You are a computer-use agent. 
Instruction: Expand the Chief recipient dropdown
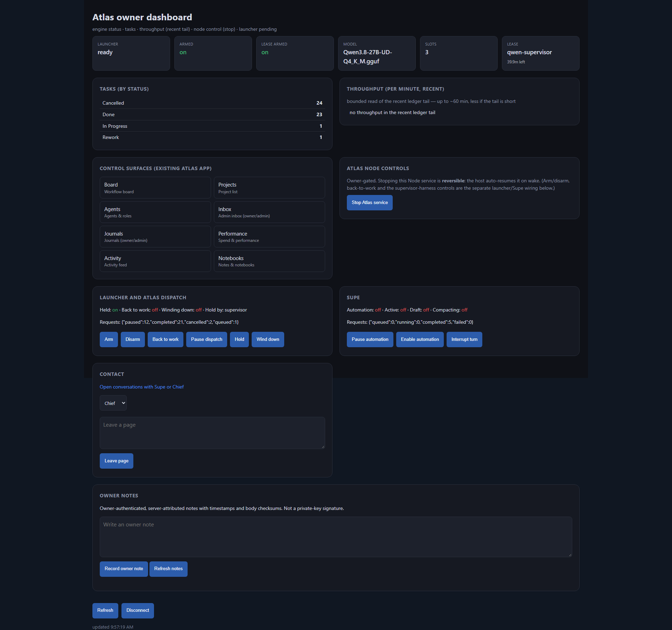[113, 403]
